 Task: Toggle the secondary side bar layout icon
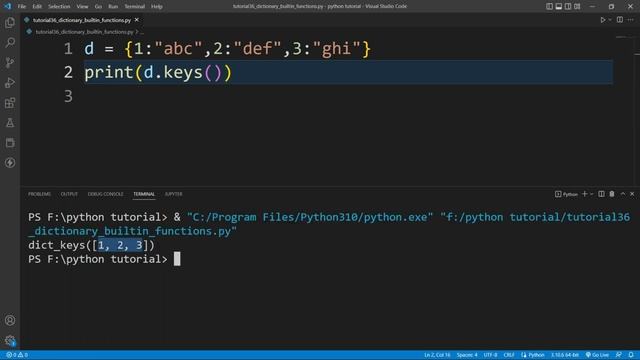(x=568, y=6)
